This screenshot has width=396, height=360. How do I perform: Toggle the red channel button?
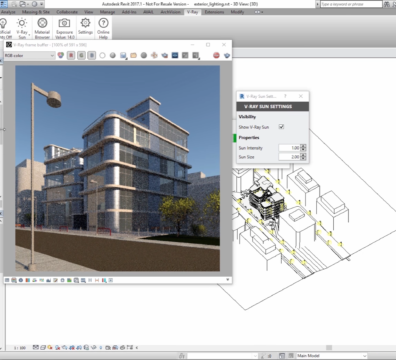tap(71, 55)
